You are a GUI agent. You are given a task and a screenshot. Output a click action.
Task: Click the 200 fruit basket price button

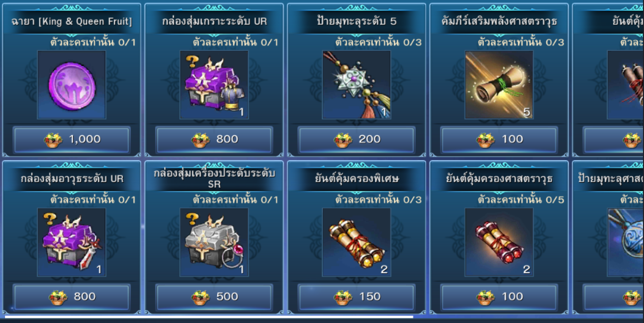[356, 139]
